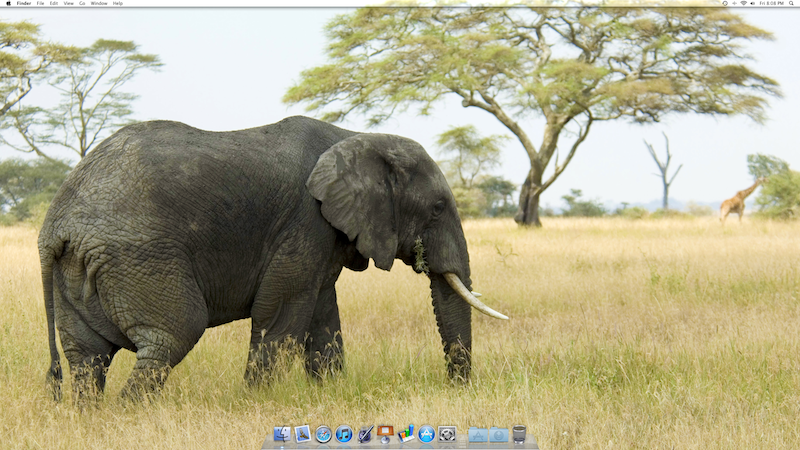Open the pen and inkwell app icon
Screen dimensions: 800x450
(365, 434)
